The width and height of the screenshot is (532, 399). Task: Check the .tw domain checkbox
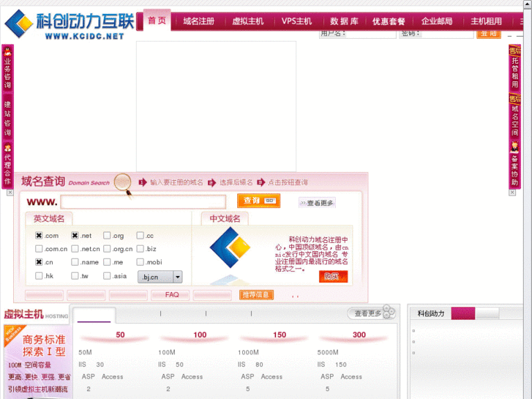coord(75,276)
